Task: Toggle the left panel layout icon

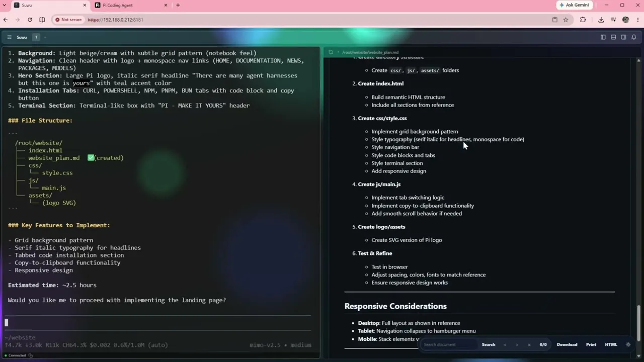Action: [603, 37]
